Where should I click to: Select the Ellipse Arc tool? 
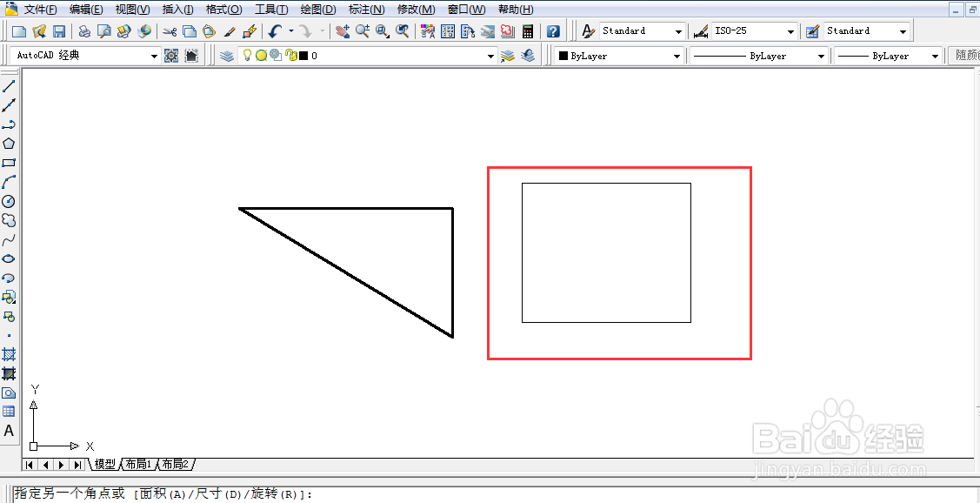9,278
